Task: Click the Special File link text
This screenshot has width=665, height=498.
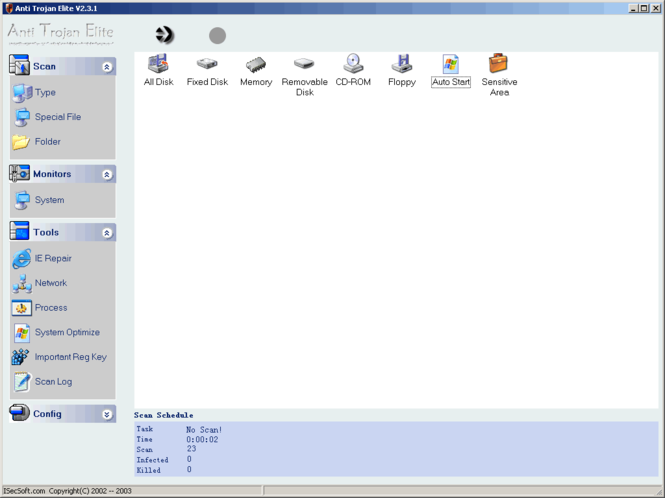Action: point(58,117)
